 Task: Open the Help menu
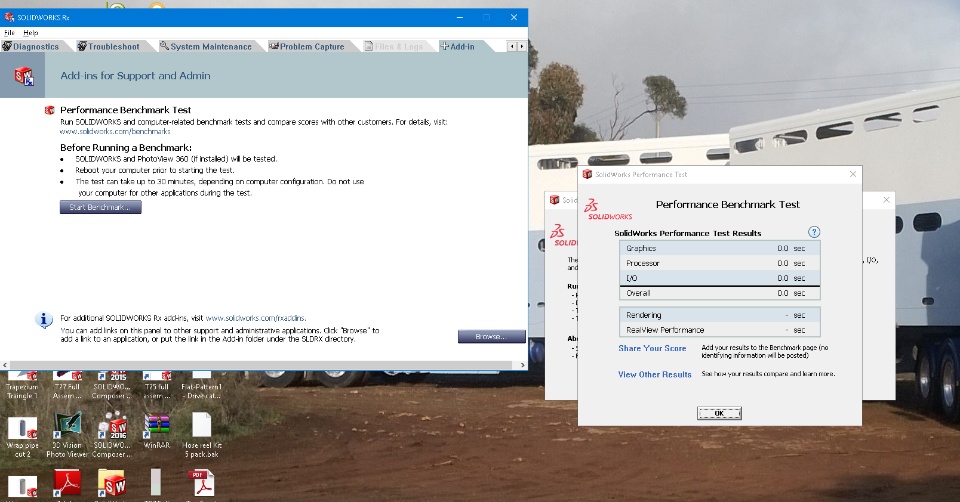click(x=31, y=32)
